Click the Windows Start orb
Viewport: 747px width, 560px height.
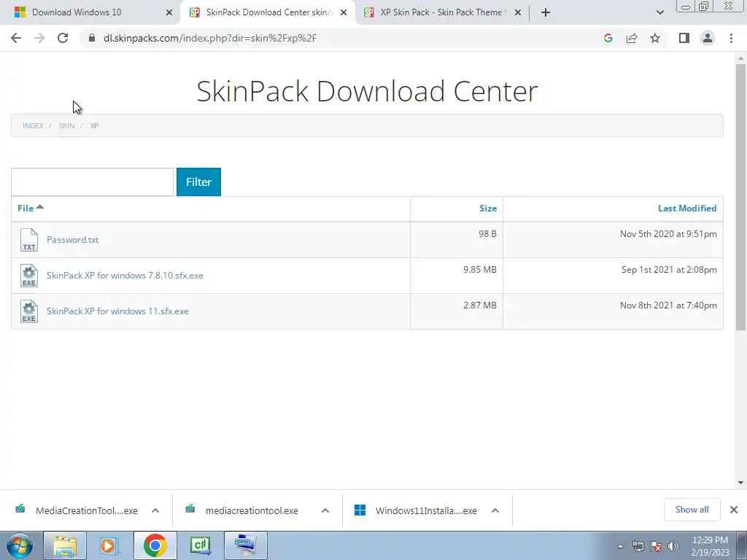tap(20, 545)
